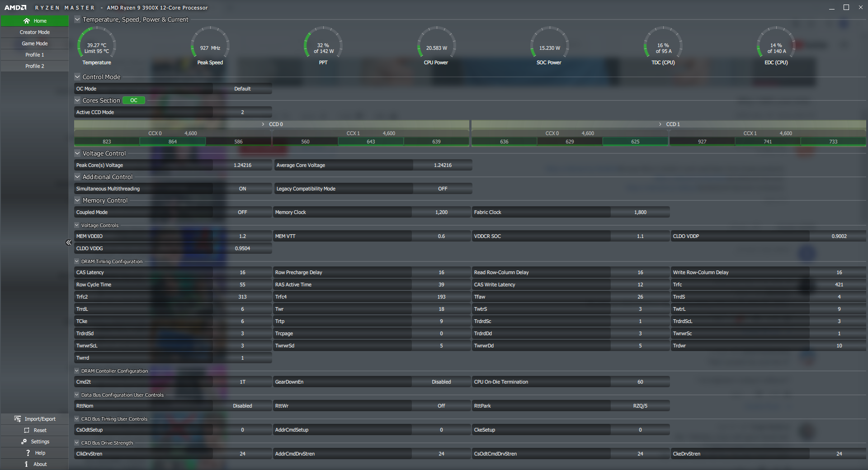Toggle Simultaneous Multithreading ON value
Screen dimensions: 868x470
pyautogui.click(x=242, y=189)
